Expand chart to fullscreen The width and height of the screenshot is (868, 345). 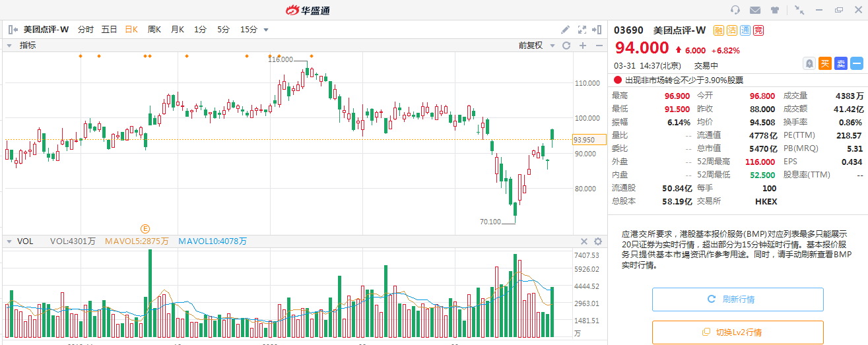582,30
